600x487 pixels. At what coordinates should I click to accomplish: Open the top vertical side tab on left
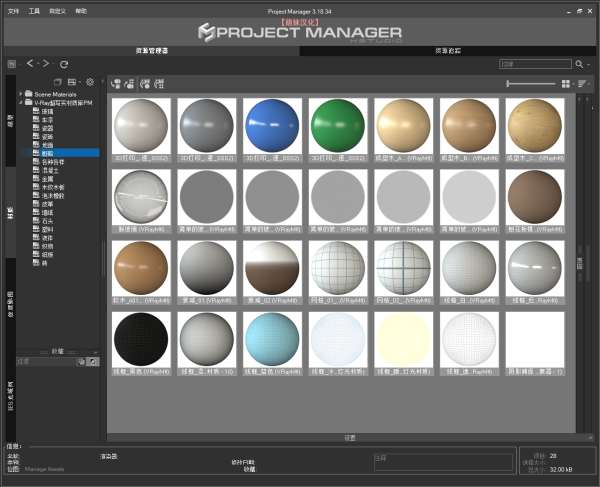(x=11, y=121)
